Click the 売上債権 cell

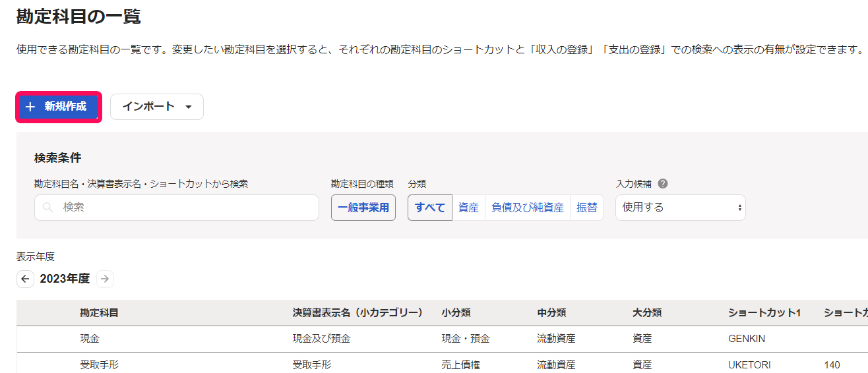coord(460,364)
